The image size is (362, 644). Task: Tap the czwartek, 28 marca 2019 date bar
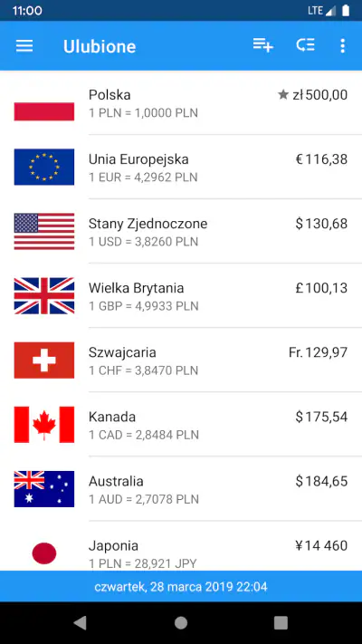click(181, 587)
